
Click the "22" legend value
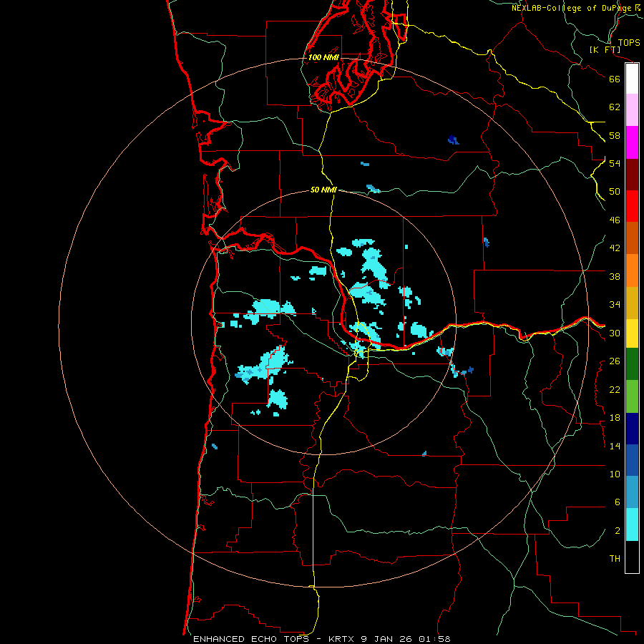(x=615, y=389)
